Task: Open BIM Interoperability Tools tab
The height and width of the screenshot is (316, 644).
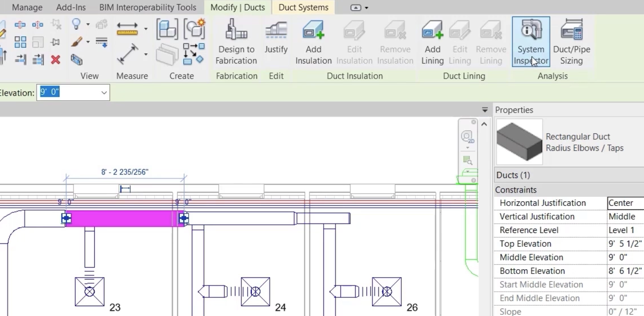Action: (147, 7)
